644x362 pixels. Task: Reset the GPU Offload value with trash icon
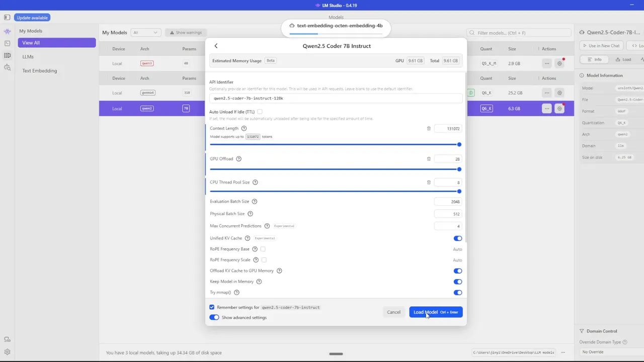click(x=429, y=159)
